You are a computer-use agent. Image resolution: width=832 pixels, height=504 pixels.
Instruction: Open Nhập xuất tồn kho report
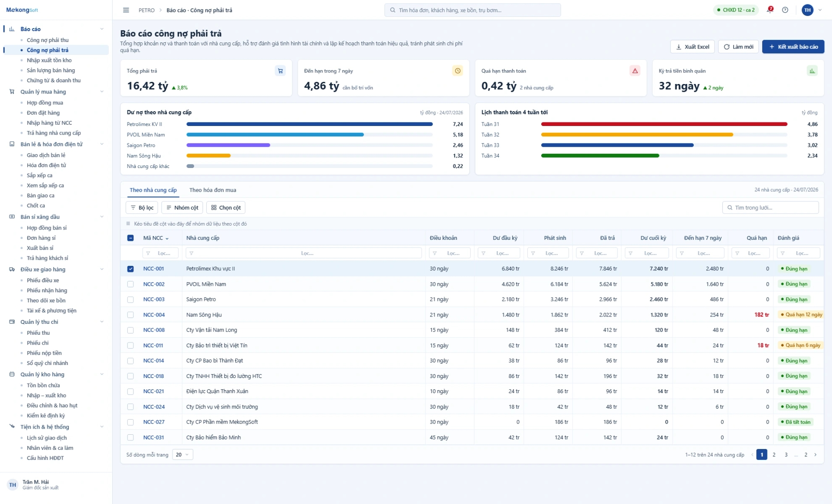(49, 60)
